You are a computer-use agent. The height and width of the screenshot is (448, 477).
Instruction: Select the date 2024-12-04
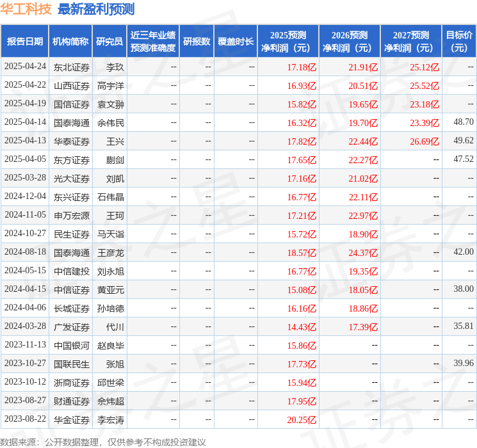pos(25,196)
